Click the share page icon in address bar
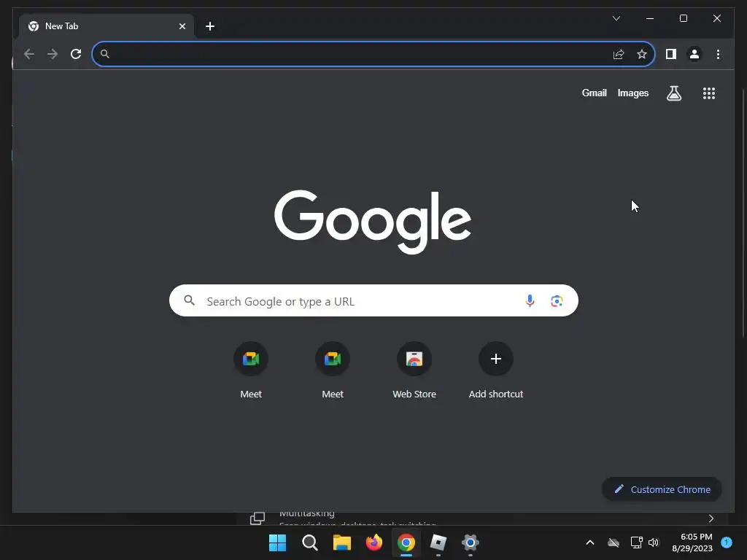Viewport: 747px width, 560px height. (619, 54)
